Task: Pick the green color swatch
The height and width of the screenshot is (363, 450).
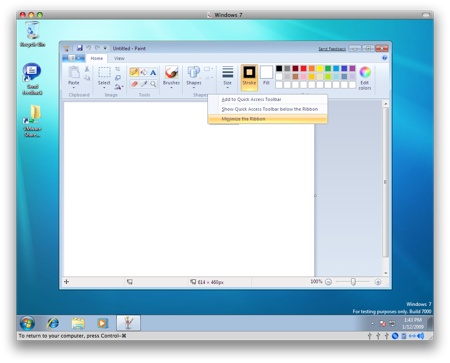Action: (x=328, y=68)
